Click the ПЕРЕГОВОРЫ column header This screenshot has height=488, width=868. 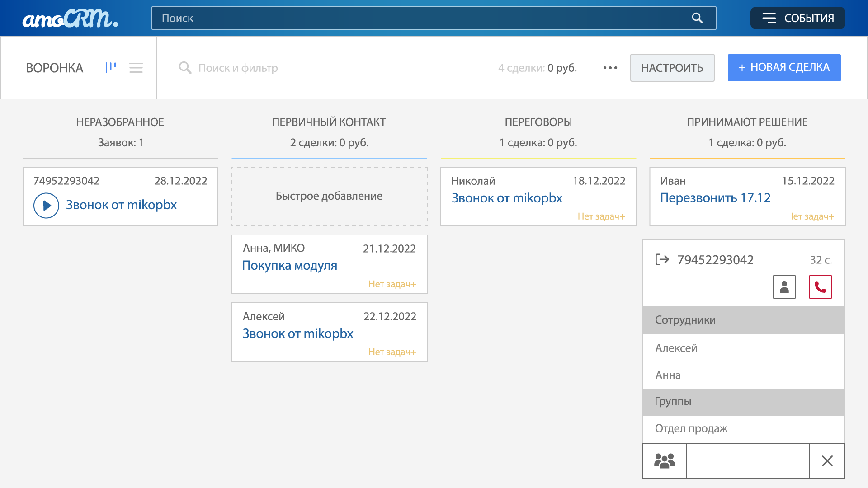pyautogui.click(x=538, y=122)
